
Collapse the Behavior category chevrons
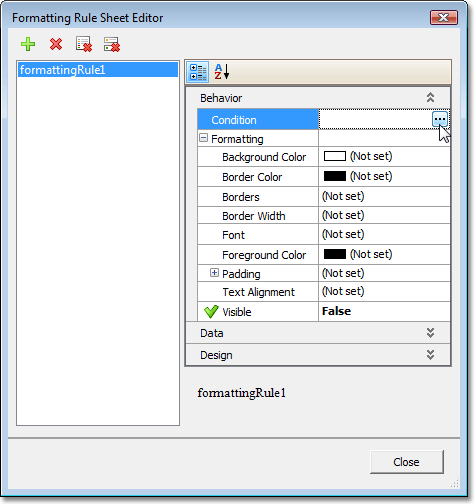[x=430, y=98]
